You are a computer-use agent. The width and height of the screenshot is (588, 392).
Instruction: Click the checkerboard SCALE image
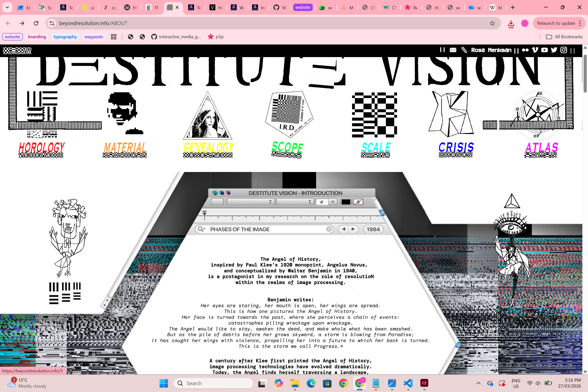pos(374,115)
